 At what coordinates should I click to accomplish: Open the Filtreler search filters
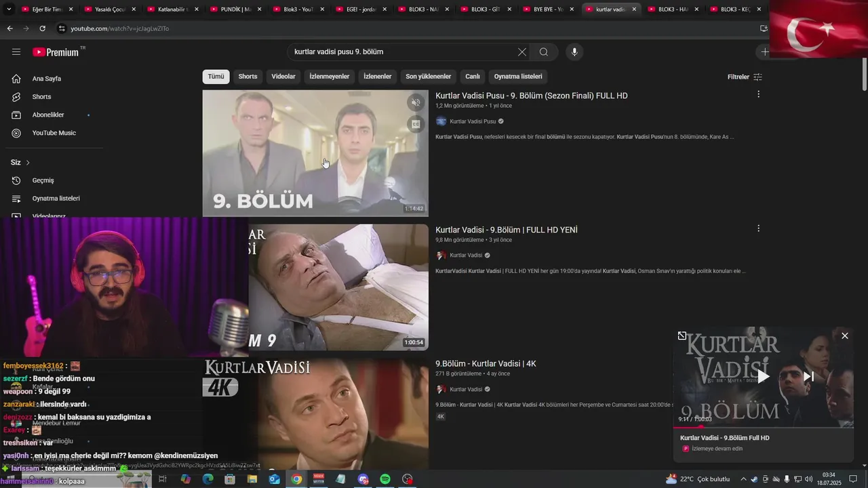(x=745, y=77)
